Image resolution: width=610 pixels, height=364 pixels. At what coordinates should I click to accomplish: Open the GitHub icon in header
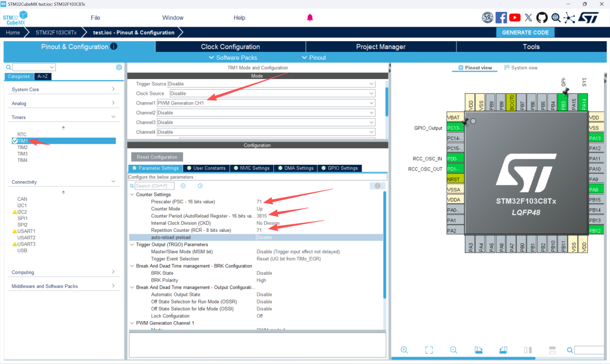542,17
